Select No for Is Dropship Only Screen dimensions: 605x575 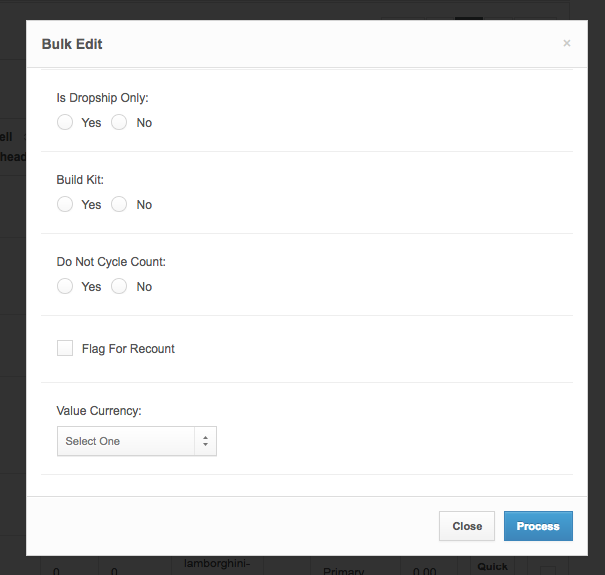pos(119,122)
